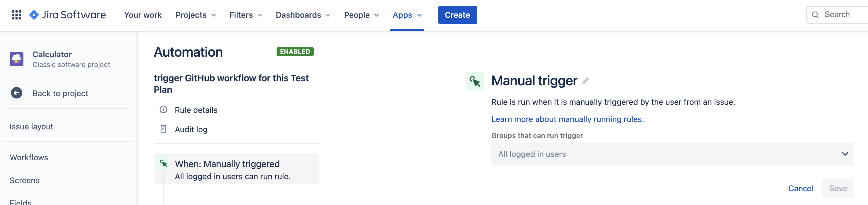868x205 pixels.
Task: Click the search magnifier icon
Action: (815, 15)
